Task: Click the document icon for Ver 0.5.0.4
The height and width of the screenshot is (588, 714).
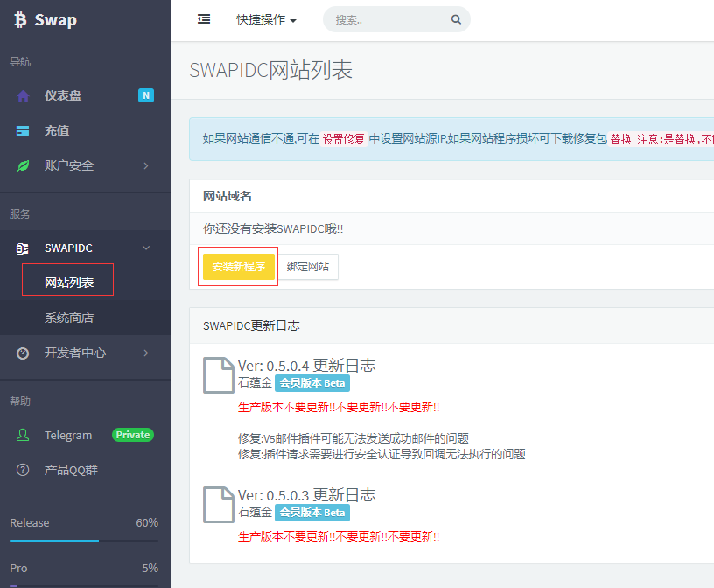Action: point(219,375)
